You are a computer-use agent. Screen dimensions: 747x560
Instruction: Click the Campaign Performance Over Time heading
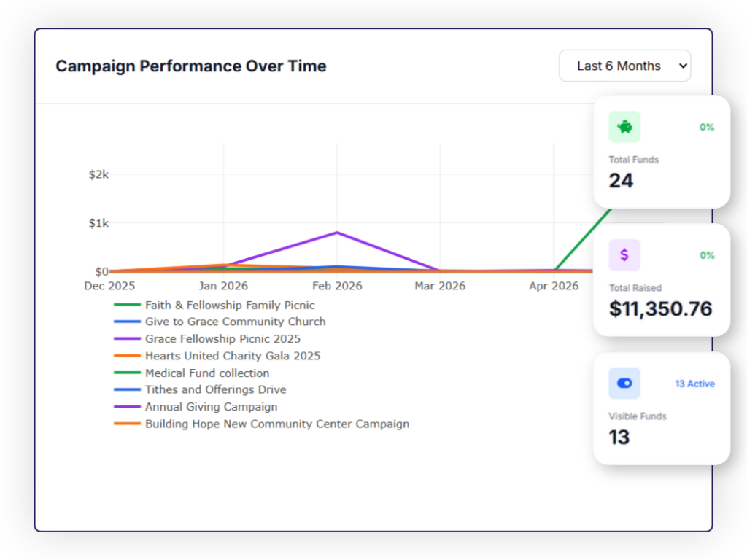[191, 66]
